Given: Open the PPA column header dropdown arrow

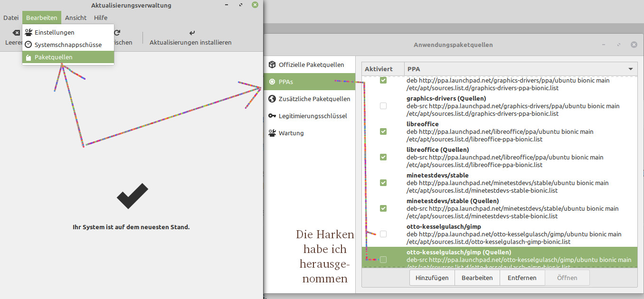Looking at the screenshot, I should pyautogui.click(x=631, y=69).
